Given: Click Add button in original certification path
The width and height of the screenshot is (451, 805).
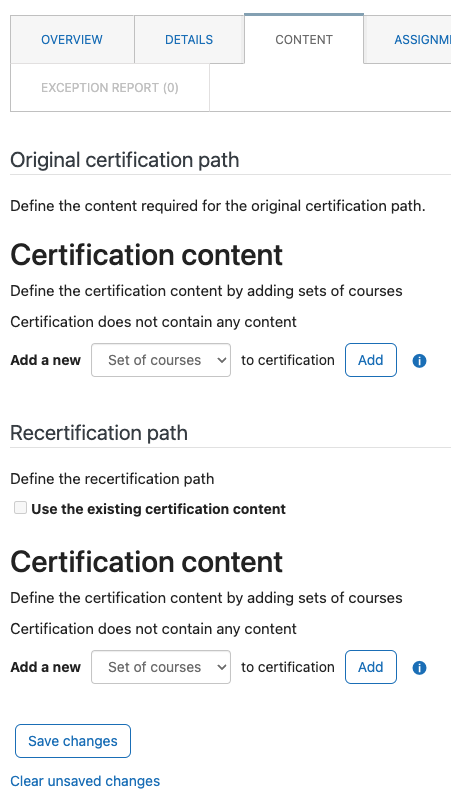Looking at the screenshot, I should tap(371, 360).
